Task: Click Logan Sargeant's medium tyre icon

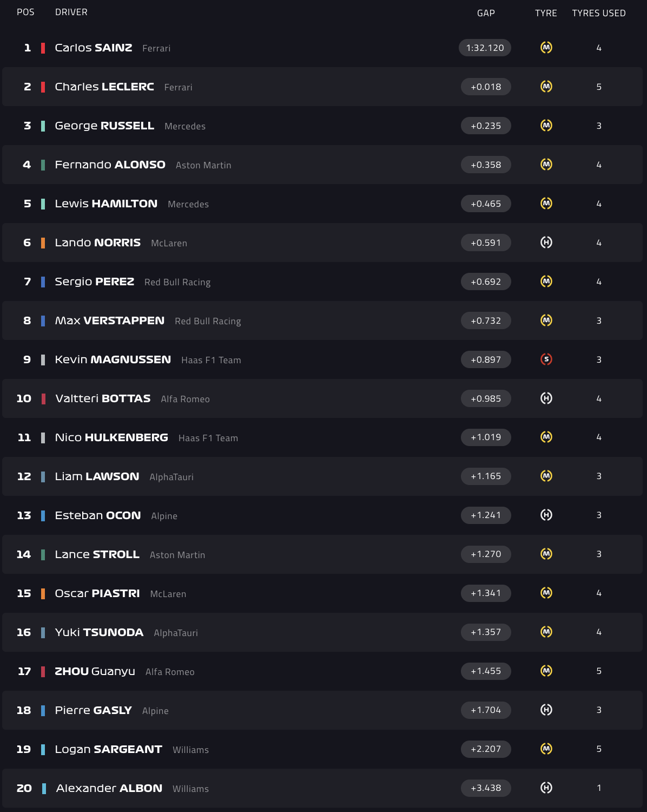Action: click(x=546, y=749)
